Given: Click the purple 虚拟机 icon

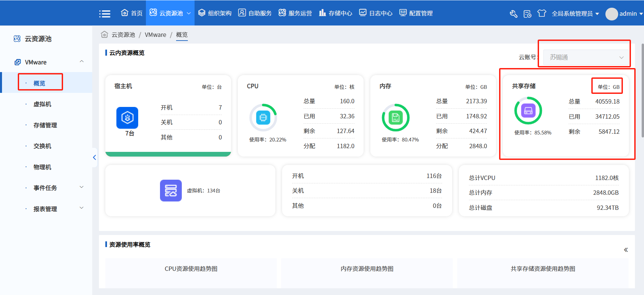Looking at the screenshot, I should 171,190.
